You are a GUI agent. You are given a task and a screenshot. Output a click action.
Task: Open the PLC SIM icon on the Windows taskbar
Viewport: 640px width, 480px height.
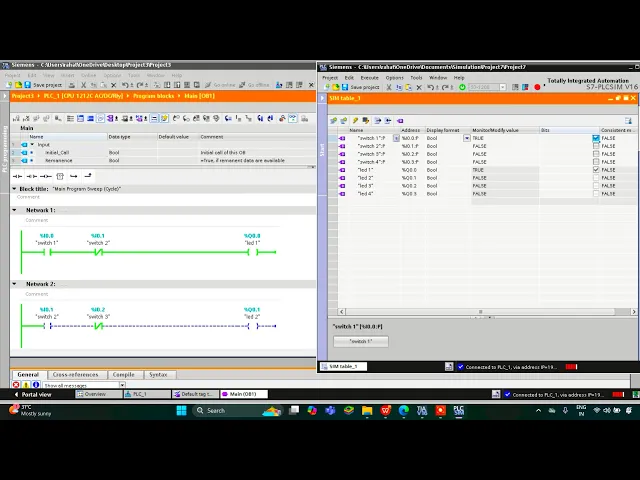pyautogui.click(x=458, y=411)
